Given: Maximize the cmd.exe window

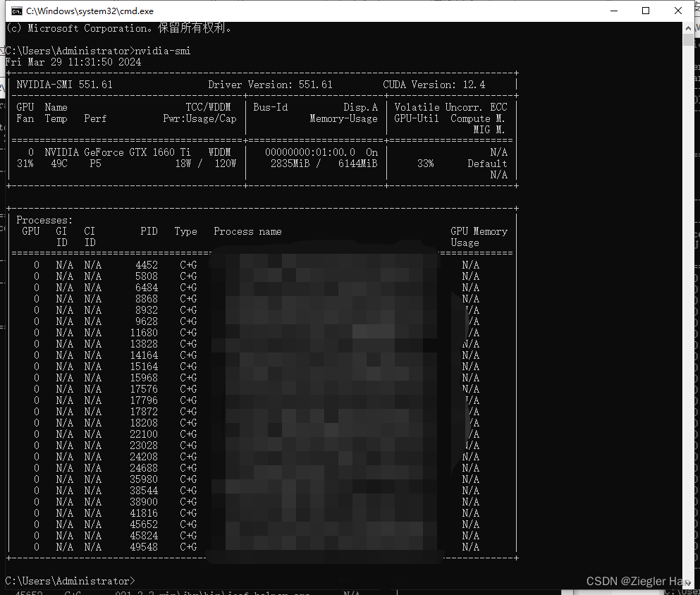Looking at the screenshot, I should 646,11.
